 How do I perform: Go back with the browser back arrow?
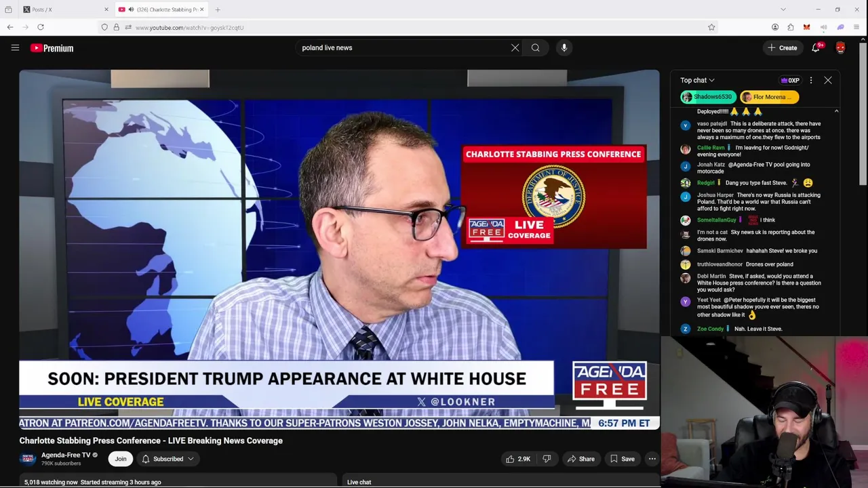click(10, 27)
